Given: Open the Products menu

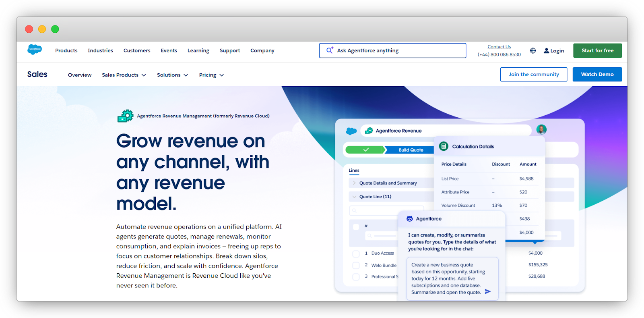Looking at the screenshot, I should 66,50.
